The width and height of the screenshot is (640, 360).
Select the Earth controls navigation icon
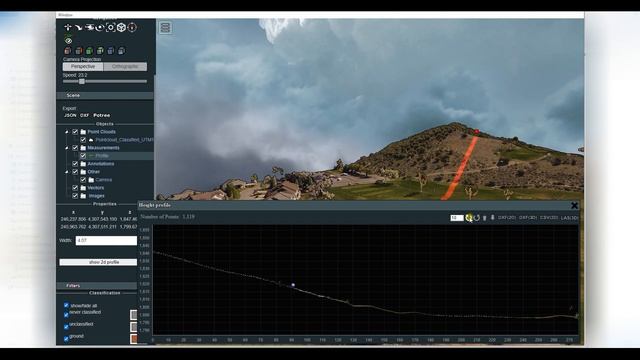(68, 27)
